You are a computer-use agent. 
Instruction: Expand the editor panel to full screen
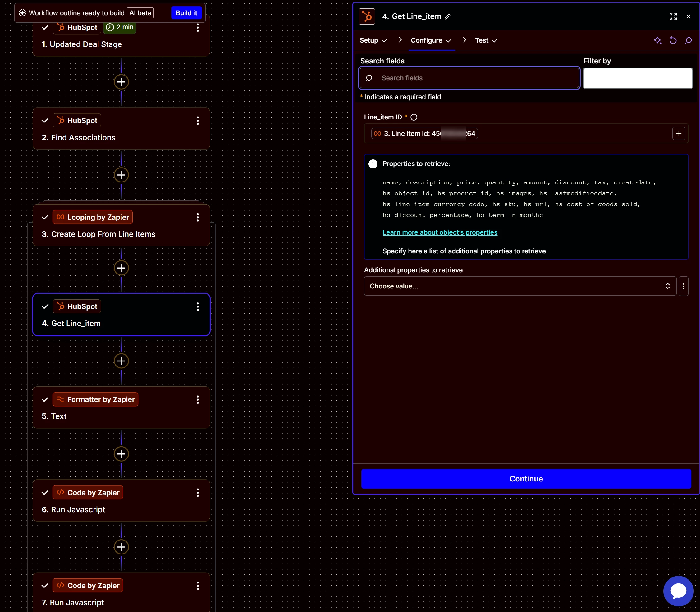pyautogui.click(x=673, y=17)
